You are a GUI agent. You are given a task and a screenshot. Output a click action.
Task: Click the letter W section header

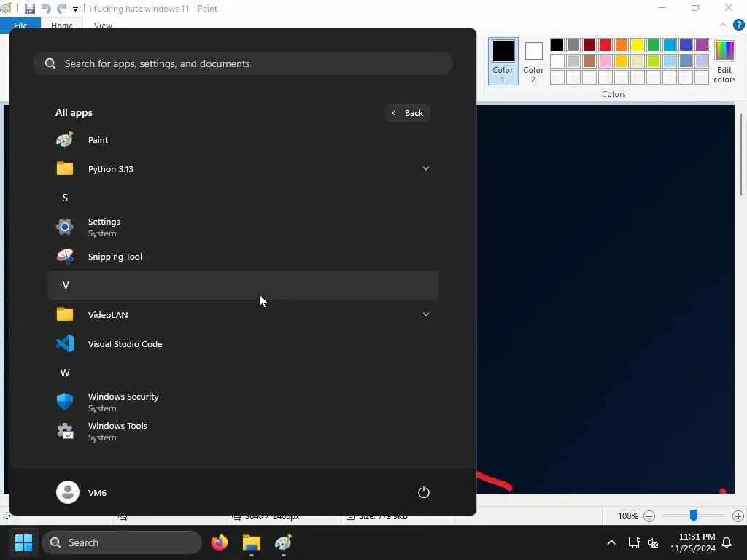click(x=243, y=373)
